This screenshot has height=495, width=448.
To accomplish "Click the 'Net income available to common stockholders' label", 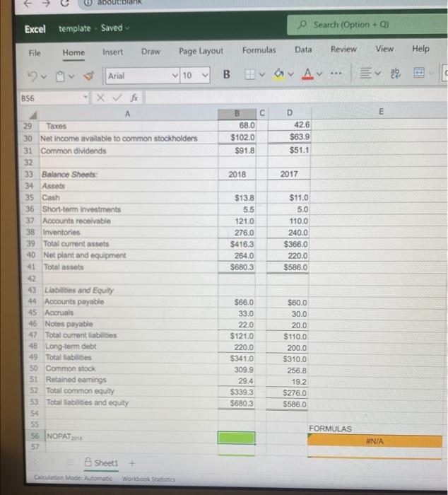I will (x=119, y=139).
